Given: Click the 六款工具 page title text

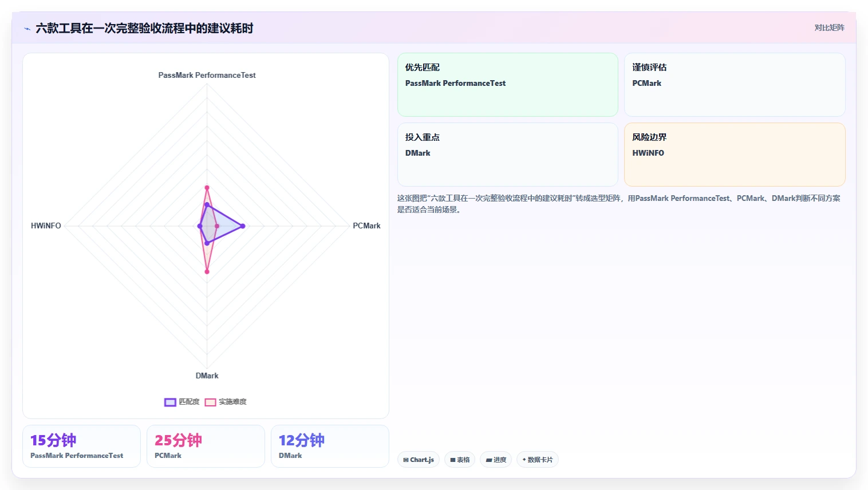Looking at the screenshot, I should click(x=144, y=28).
